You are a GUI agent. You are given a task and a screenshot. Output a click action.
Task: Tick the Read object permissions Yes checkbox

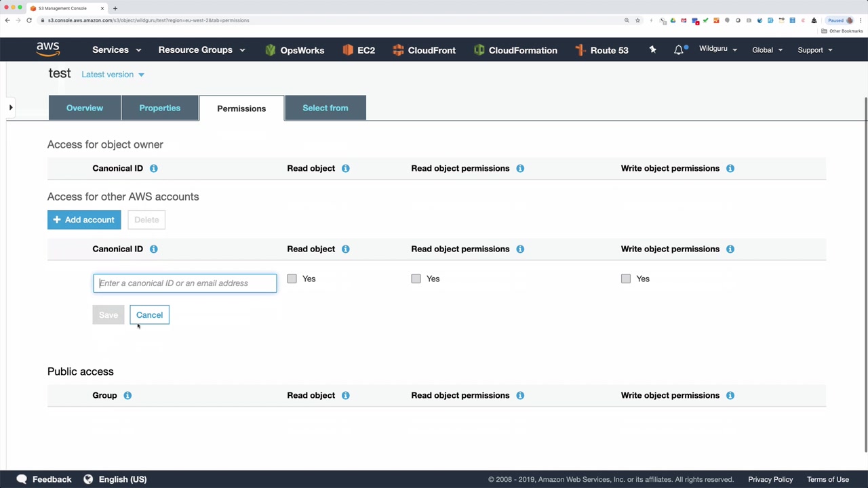pos(416,279)
